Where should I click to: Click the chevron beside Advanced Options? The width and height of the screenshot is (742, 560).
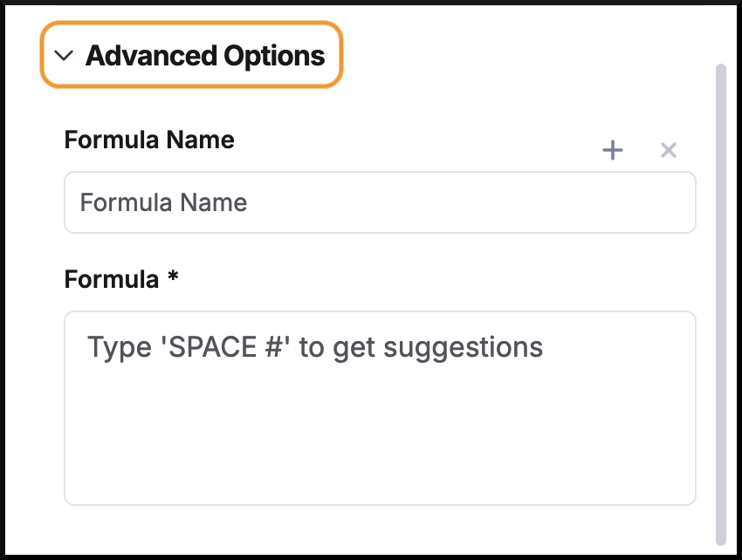64,56
